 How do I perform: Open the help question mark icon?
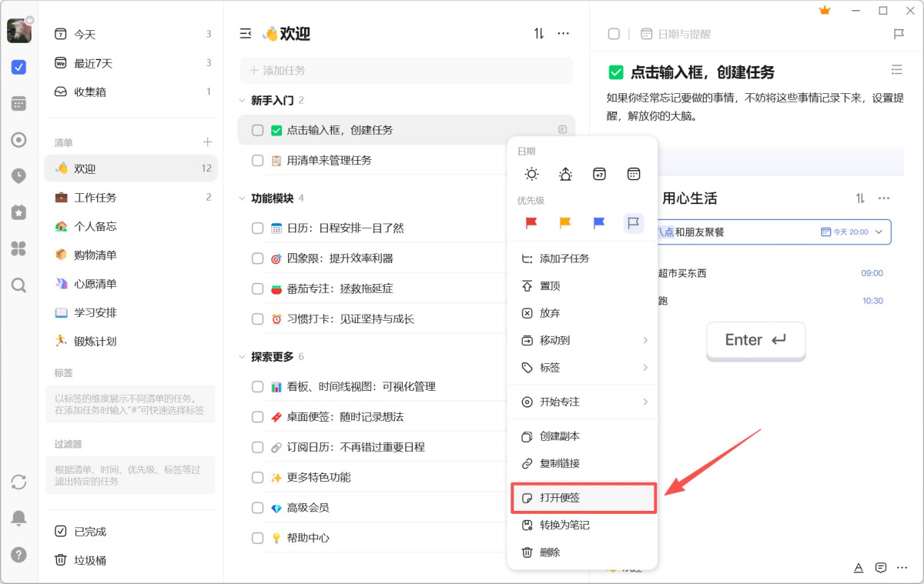point(18,554)
